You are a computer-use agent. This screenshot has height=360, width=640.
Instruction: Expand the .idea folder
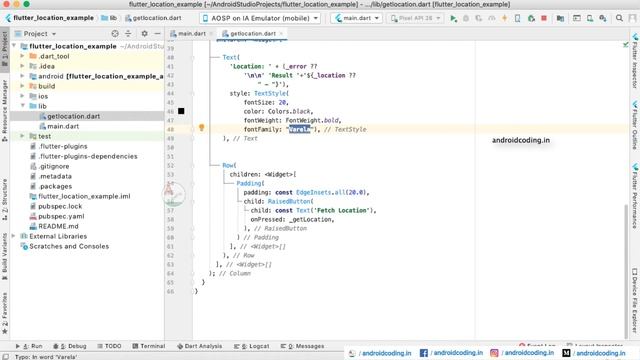[22, 66]
